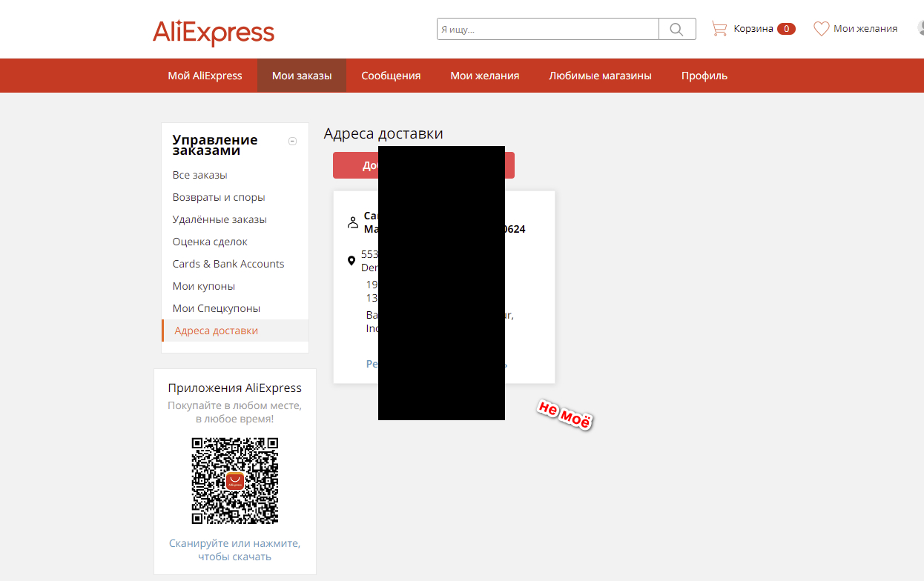Open Cards & Bank Accounts
This screenshot has width=924, height=581.
point(228,264)
